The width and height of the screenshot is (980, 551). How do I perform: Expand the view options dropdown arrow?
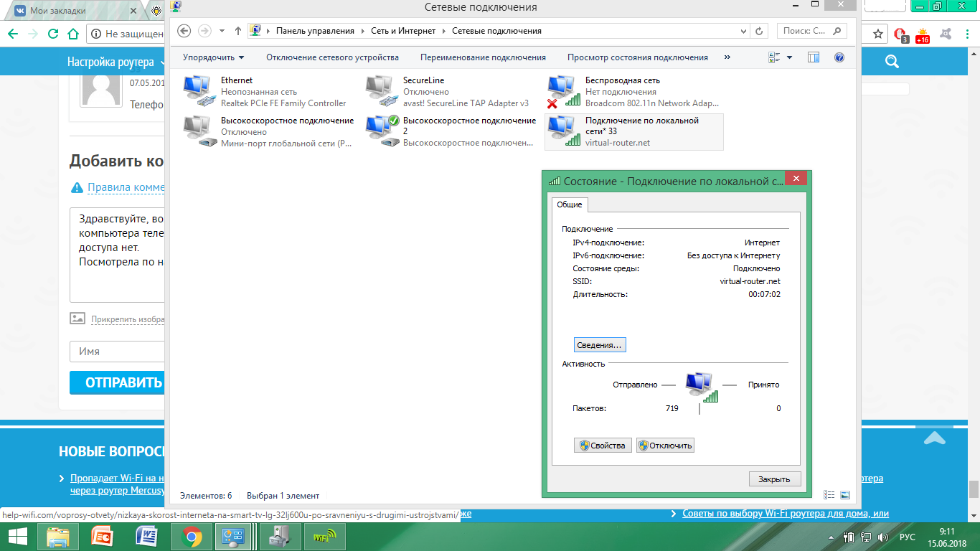coord(790,57)
